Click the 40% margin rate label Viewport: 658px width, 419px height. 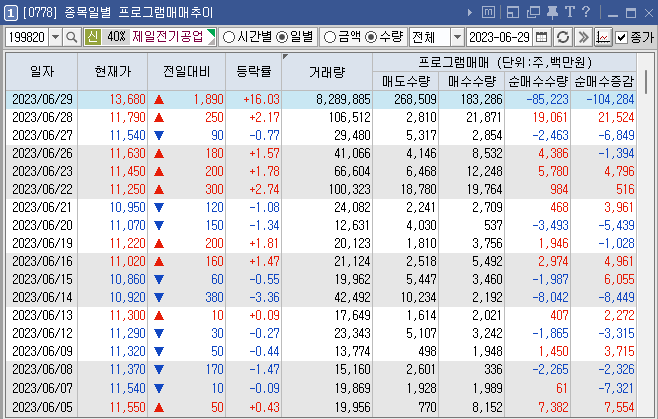click(x=116, y=37)
